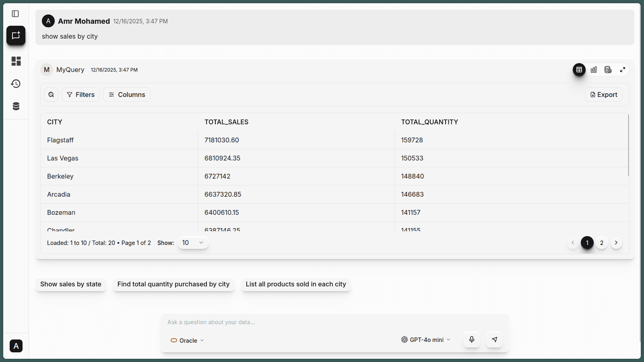View query history
644x362 pixels.
16,84
